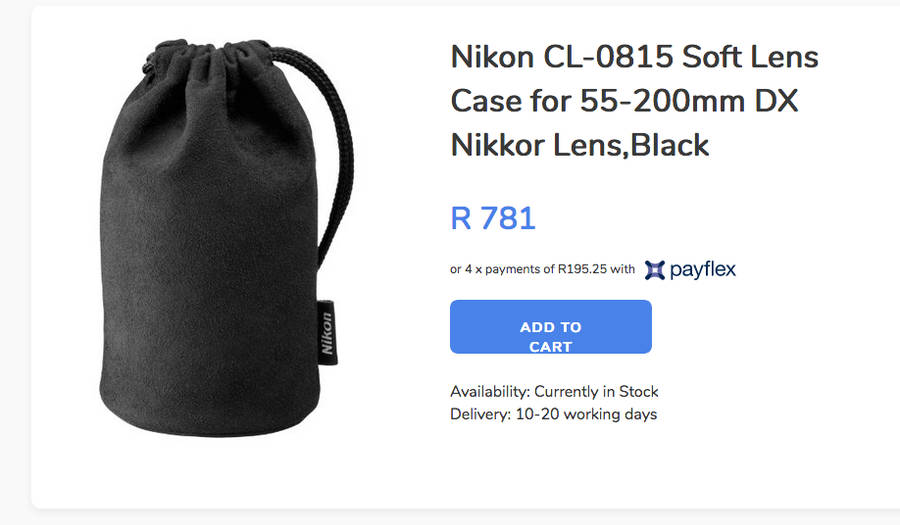Click the 'Availability:' label
This screenshot has width=900, height=525.
click(489, 391)
